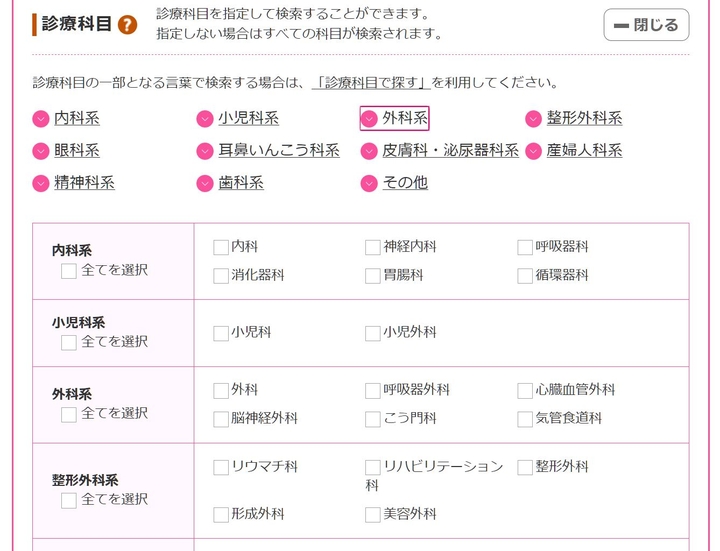This screenshot has height=551, width=720.
Task: Jump to the 外科系 category link
Action: (405, 118)
